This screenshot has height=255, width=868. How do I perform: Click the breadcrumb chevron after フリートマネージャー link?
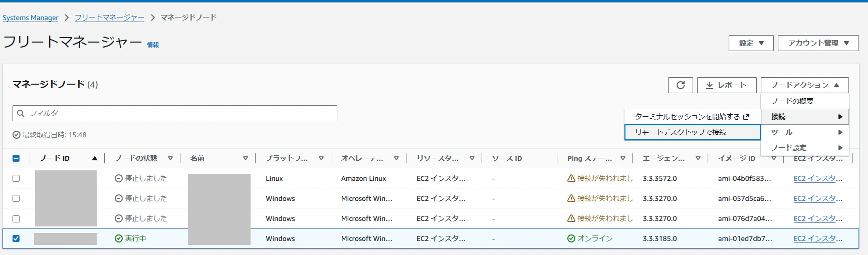tap(152, 18)
